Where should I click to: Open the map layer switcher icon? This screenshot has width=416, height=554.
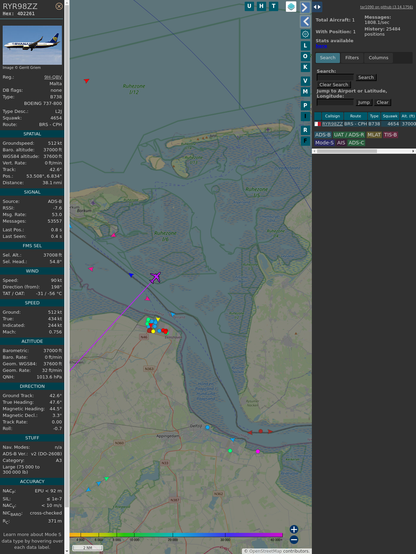pyautogui.click(x=291, y=7)
